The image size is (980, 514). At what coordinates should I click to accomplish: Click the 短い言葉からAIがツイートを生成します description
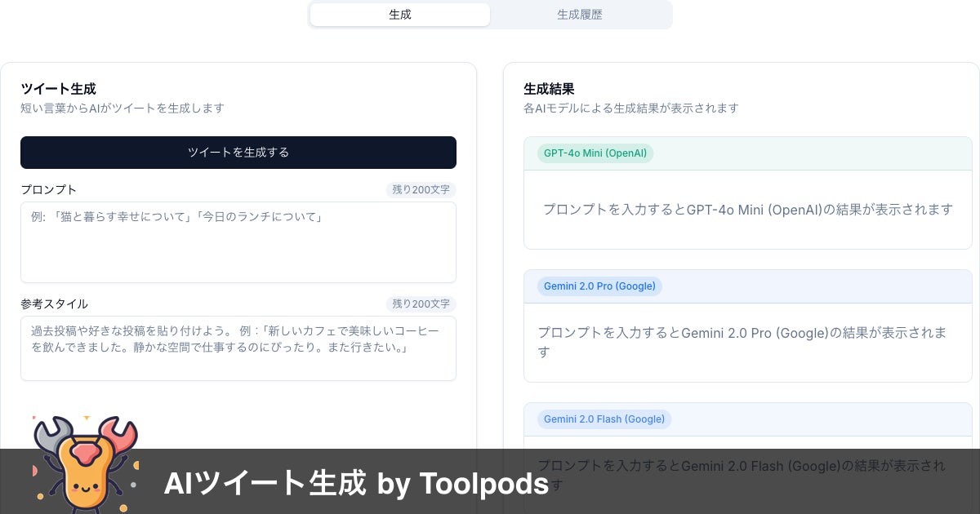122,108
